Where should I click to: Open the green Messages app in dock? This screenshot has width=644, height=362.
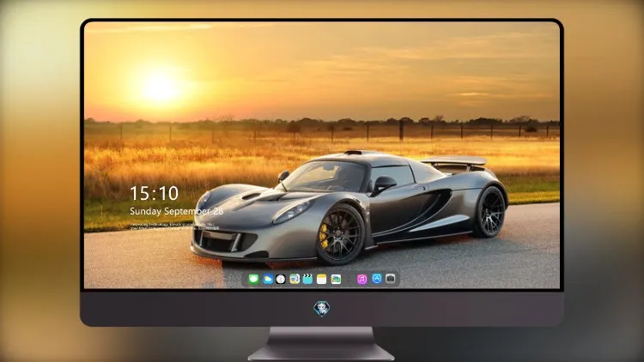(253, 279)
